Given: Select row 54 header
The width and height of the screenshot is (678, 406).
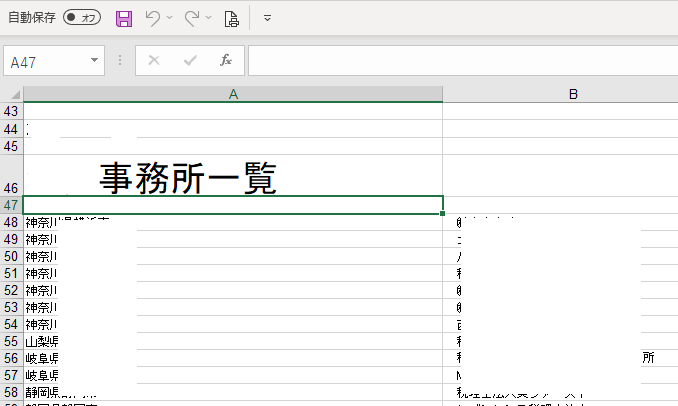Looking at the screenshot, I should [x=11, y=324].
